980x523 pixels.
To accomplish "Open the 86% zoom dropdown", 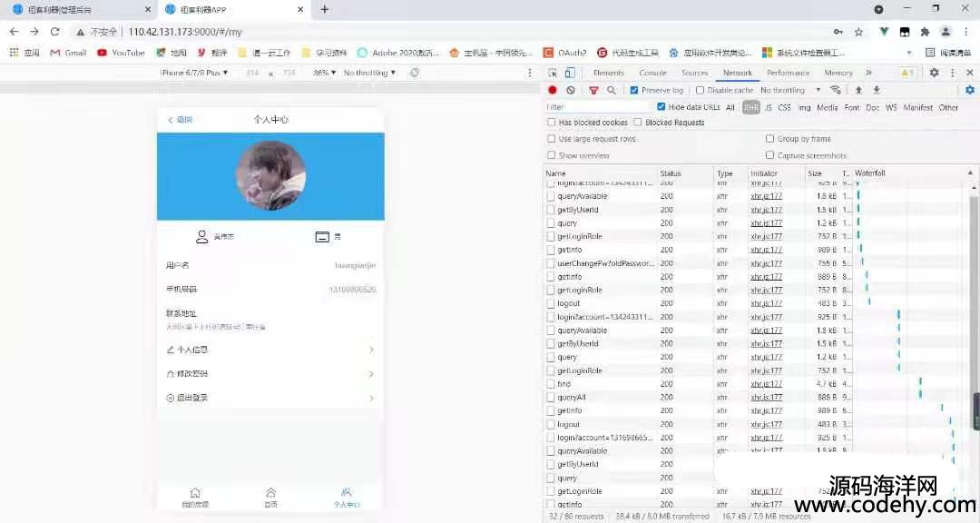I will [324, 73].
